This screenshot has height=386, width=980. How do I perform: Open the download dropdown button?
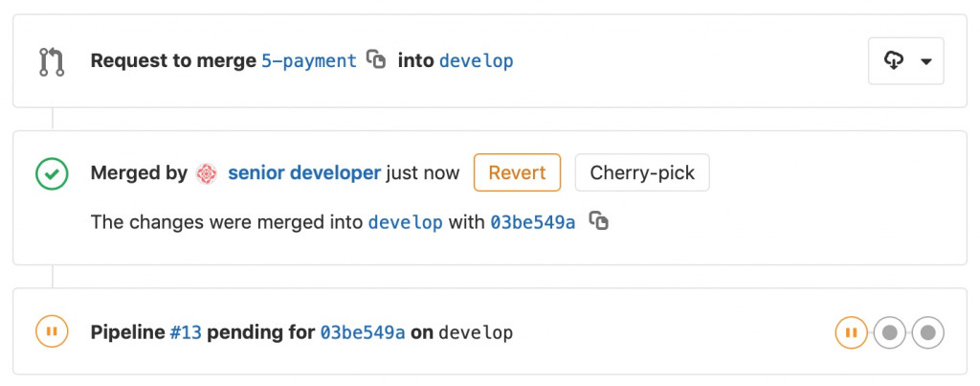[905, 61]
